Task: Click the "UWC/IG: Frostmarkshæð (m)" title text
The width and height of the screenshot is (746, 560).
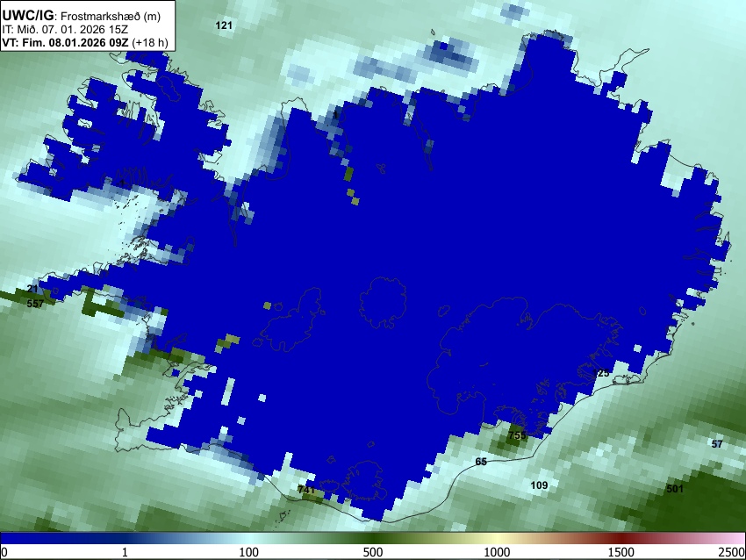Action: 82,16
